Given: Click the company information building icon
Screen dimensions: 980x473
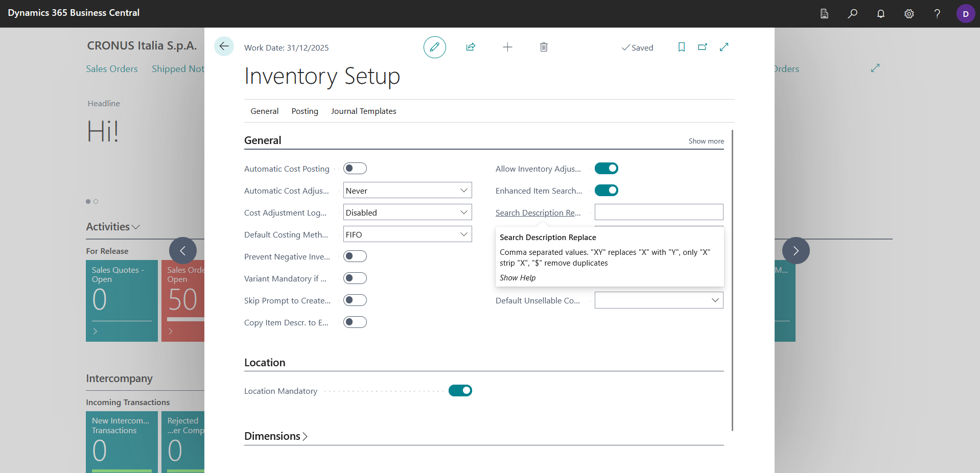Looking at the screenshot, I should (824, 14).
